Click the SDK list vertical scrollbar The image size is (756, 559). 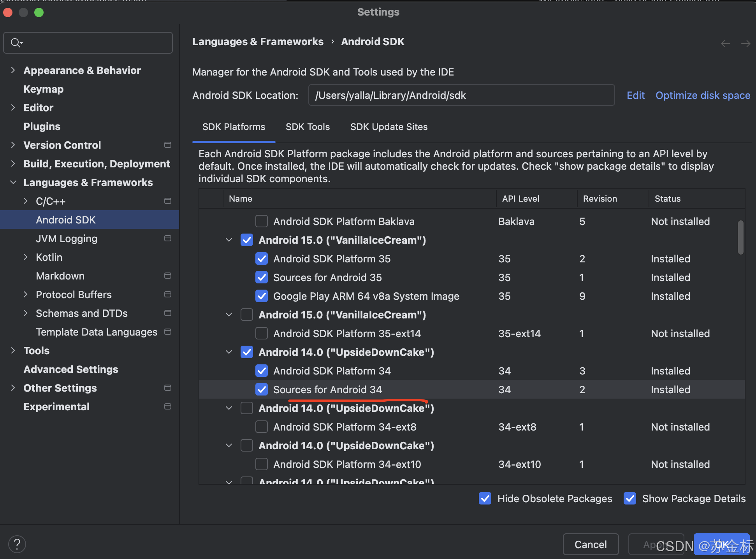[740, 237]
